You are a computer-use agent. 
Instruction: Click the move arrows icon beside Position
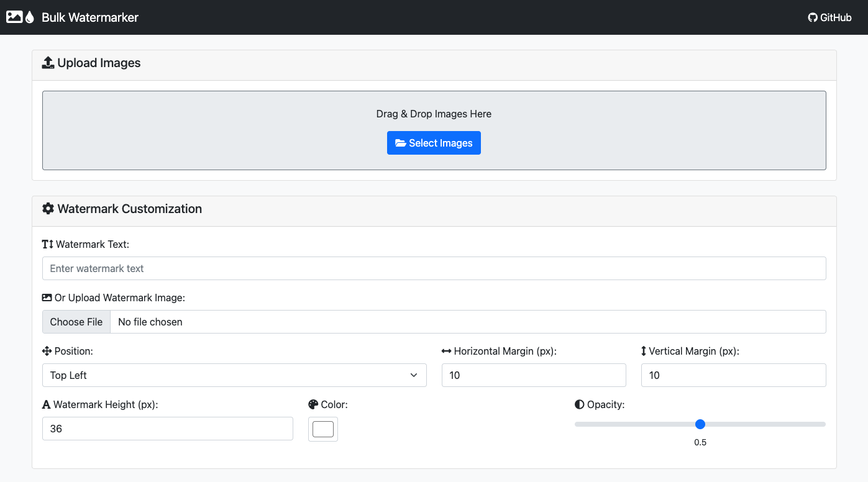pos(47,352)
